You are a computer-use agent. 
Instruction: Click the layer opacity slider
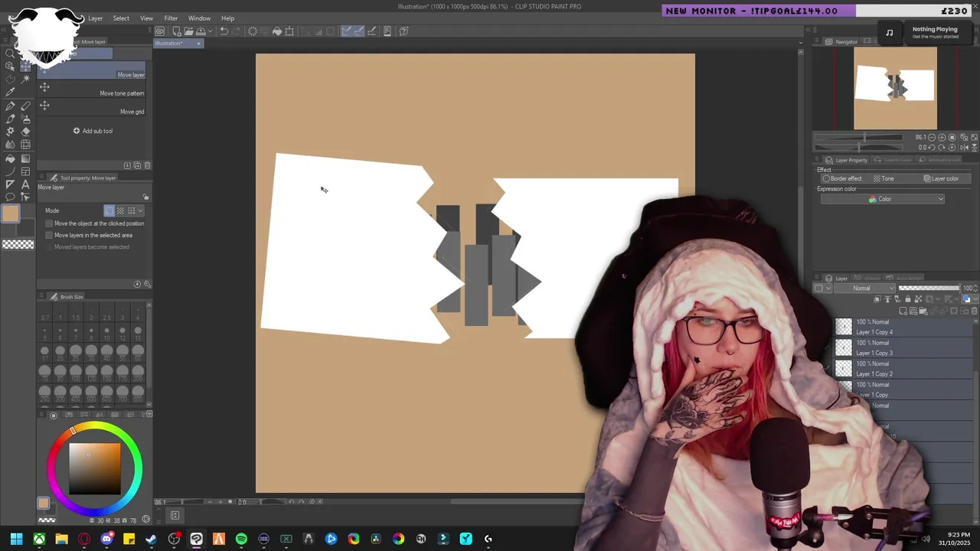tap(928, 289)
